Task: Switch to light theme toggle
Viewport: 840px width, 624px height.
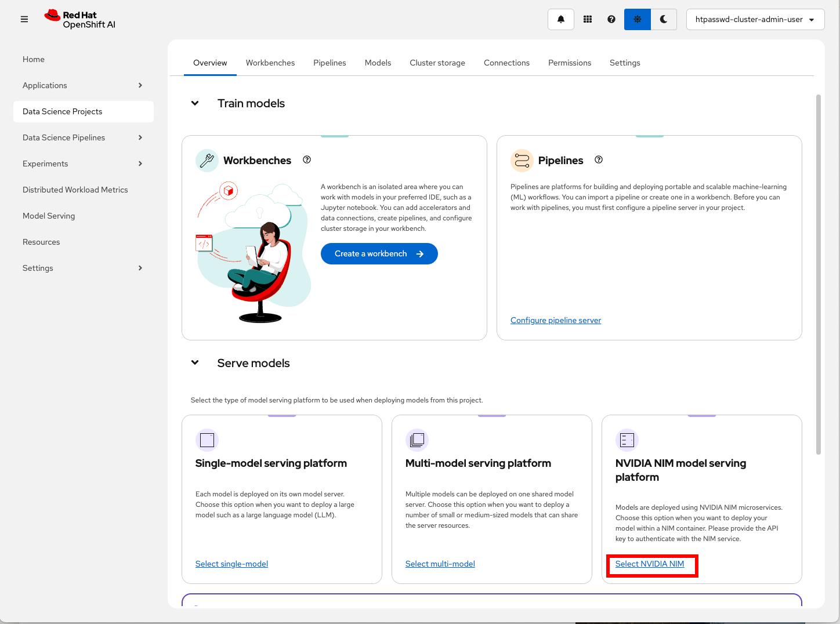Action: (x=638, y=19)
